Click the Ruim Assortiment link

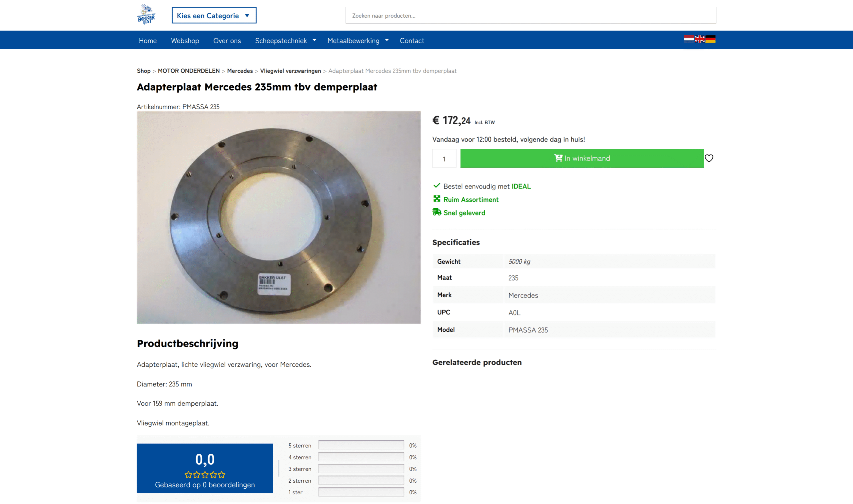pos(471,199)
